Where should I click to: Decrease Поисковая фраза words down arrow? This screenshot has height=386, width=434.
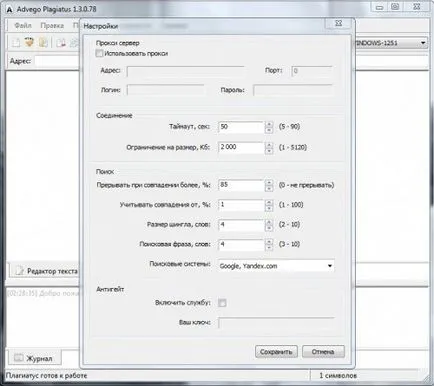click(269, 248)
